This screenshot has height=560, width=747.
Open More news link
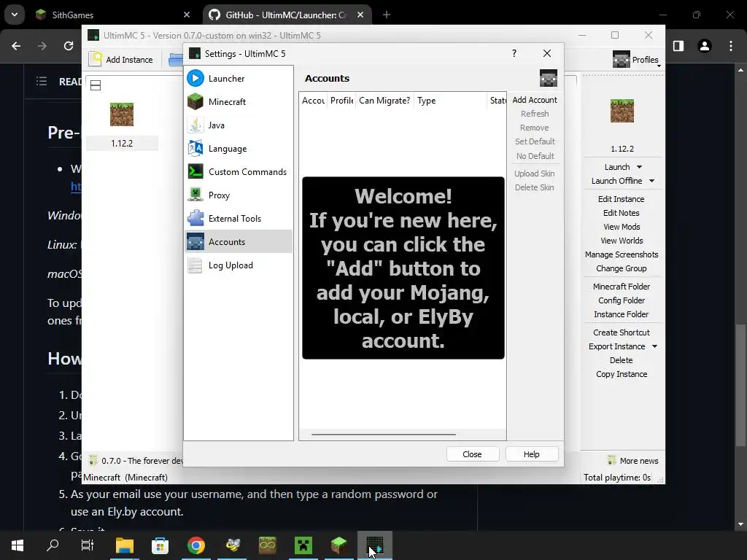639,461
